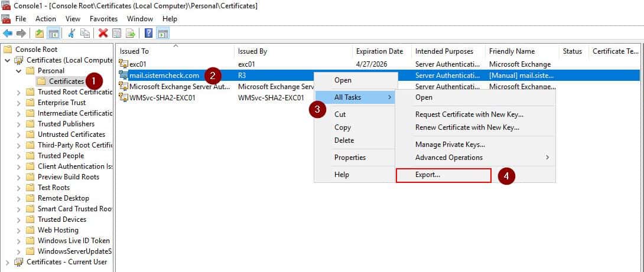The image size is (644, 272).
Task: Choose Renew Certificate with New Key...
Action: [475, 127]
